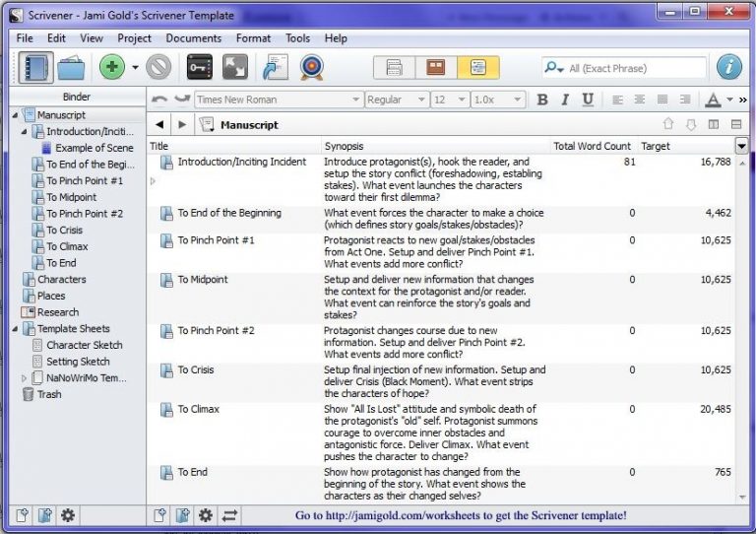
Task: Open the Times New Roman font dropdown
Action: 279,100
